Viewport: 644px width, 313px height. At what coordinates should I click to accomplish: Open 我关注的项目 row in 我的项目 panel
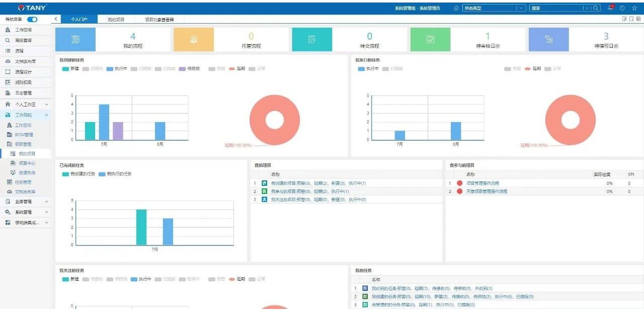tap(318, 199)
